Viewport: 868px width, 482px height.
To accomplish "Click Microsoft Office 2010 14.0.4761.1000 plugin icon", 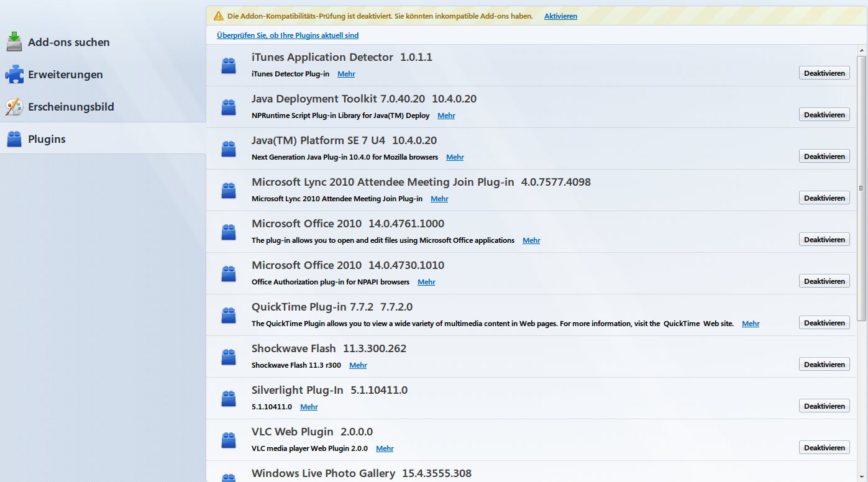I will [x=229, y=232].
